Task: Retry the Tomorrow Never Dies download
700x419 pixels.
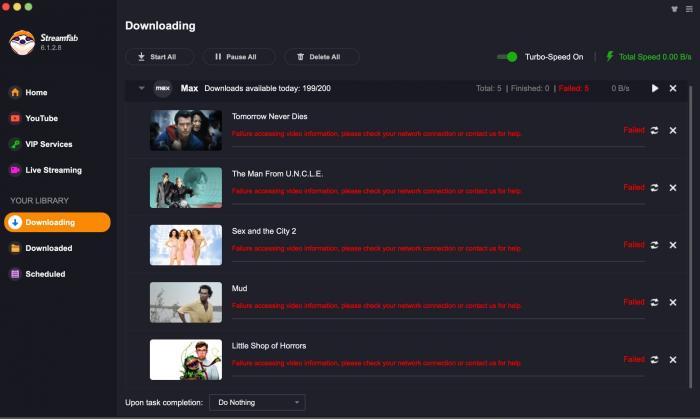Action: pyautogui.click(x=654, y=130)
